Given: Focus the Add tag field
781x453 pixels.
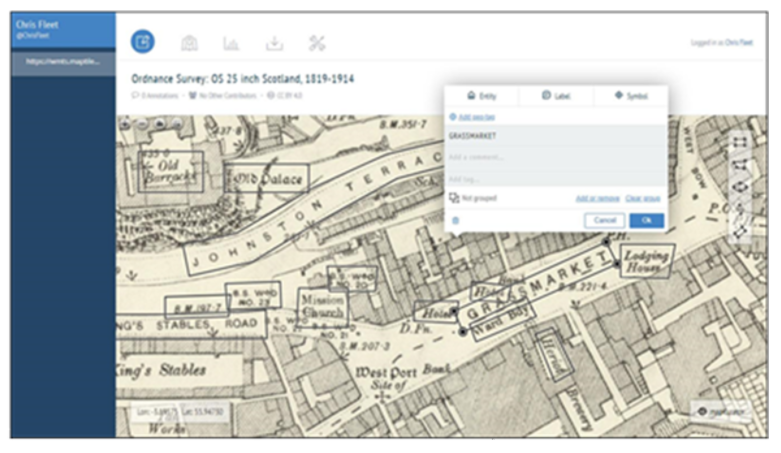Looking at the screenshot, I should 556,179.
